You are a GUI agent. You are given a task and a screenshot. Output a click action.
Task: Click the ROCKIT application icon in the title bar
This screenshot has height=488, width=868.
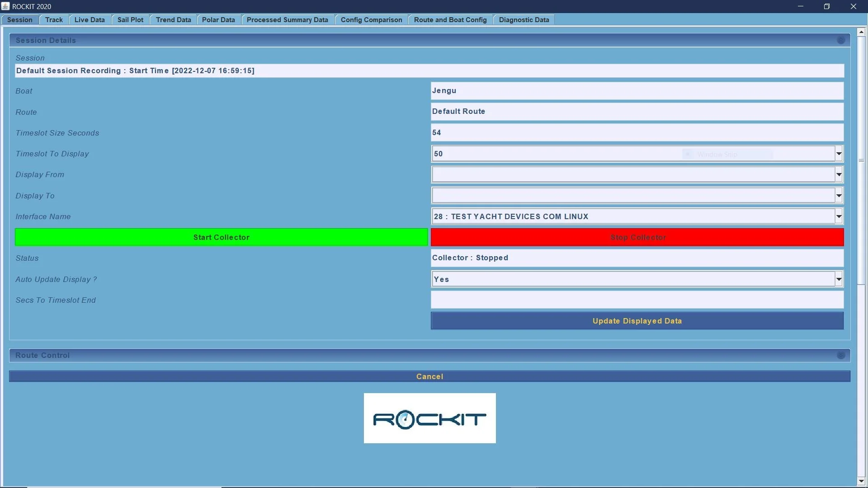tap(5, 6)
